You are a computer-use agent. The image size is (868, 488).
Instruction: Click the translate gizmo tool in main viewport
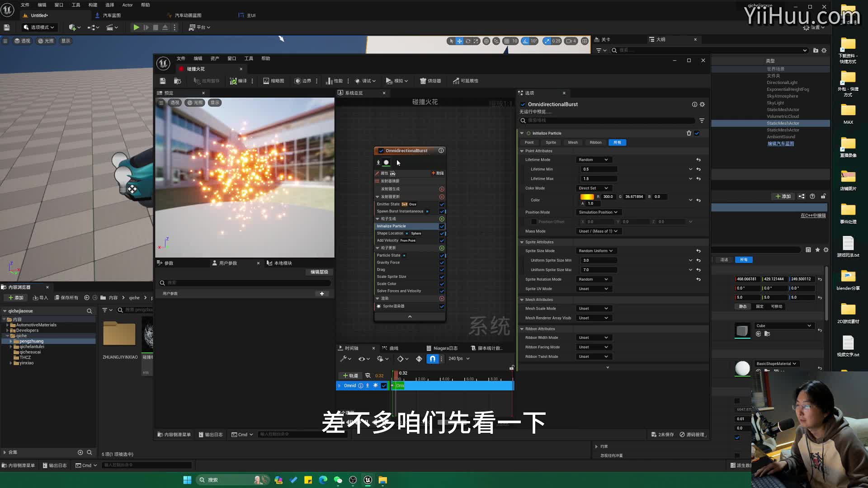click(459, 41)
